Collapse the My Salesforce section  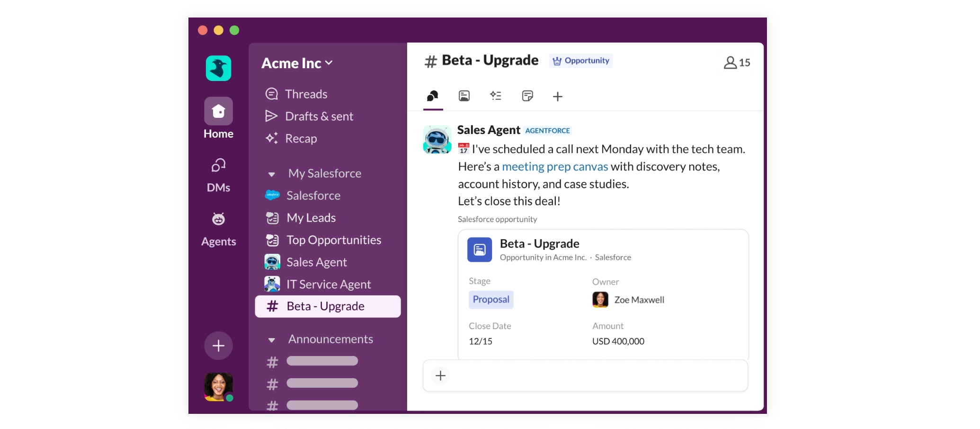coord(270,173)
